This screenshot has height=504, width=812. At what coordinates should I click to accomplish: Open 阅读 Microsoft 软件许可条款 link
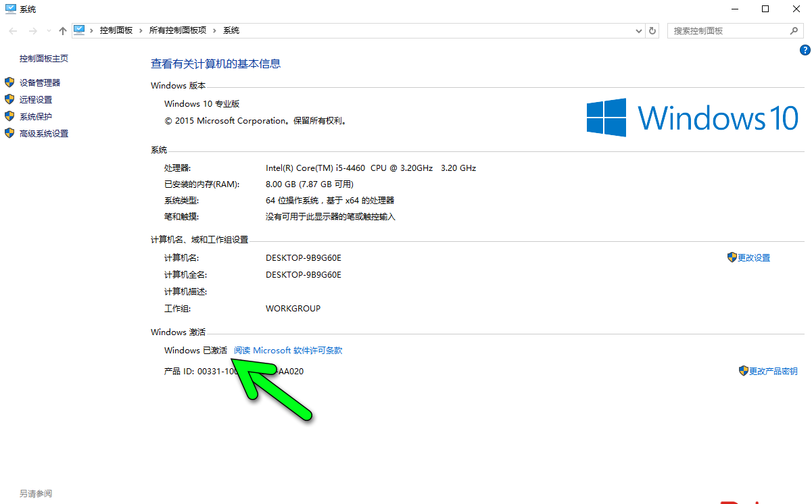pyautogui.click(x=287, y=350)
